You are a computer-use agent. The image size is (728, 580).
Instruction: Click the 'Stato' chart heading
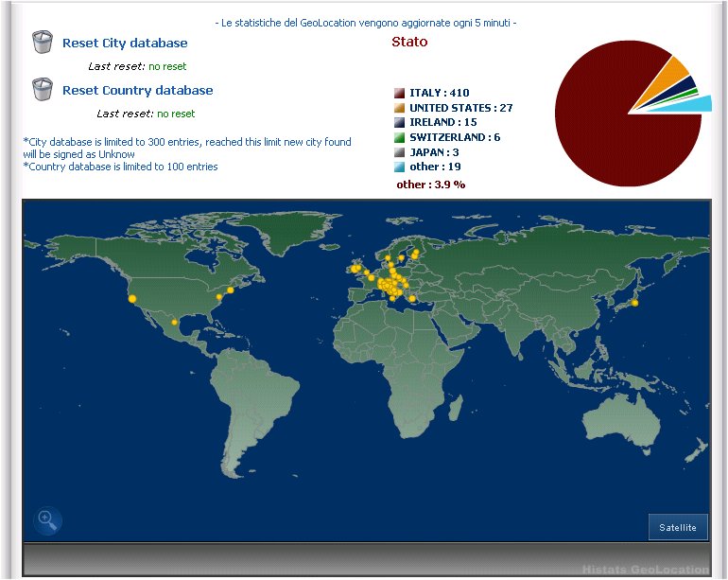coord(409,42)
